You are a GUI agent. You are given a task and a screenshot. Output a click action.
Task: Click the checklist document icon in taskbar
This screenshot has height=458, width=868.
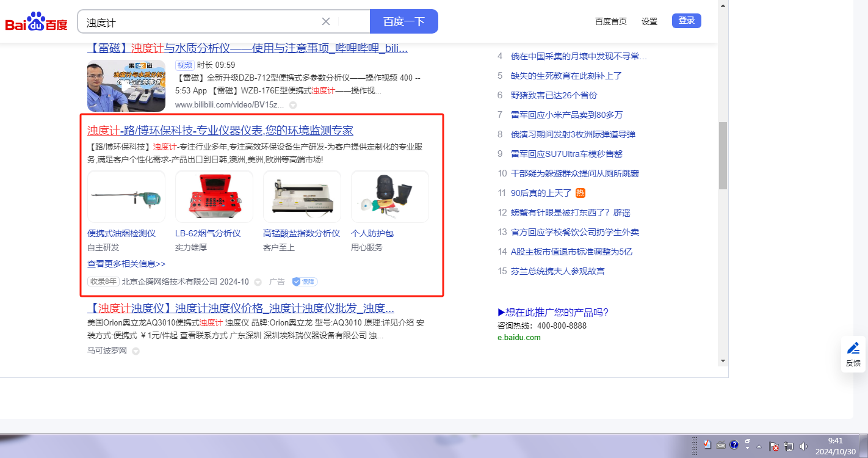point(707,445)
